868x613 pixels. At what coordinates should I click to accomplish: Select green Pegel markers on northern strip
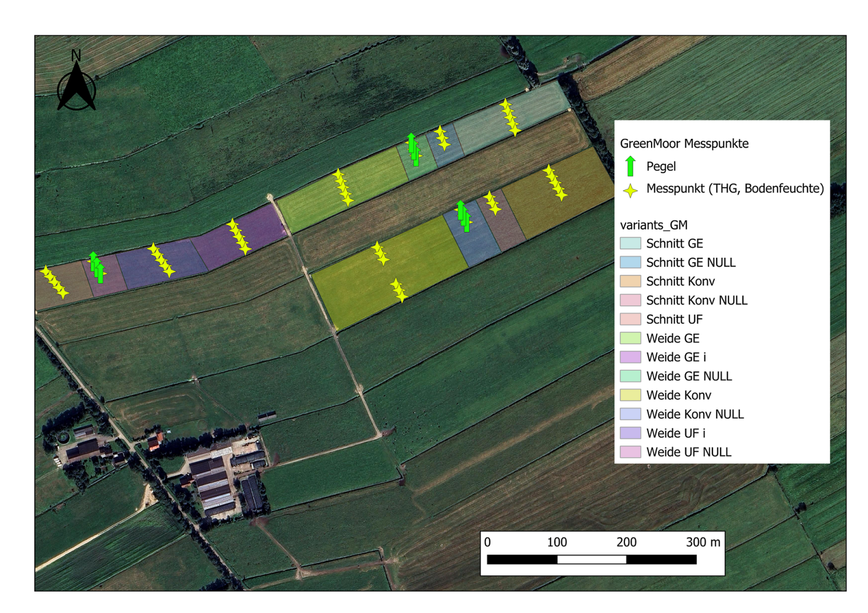(413, 149)
